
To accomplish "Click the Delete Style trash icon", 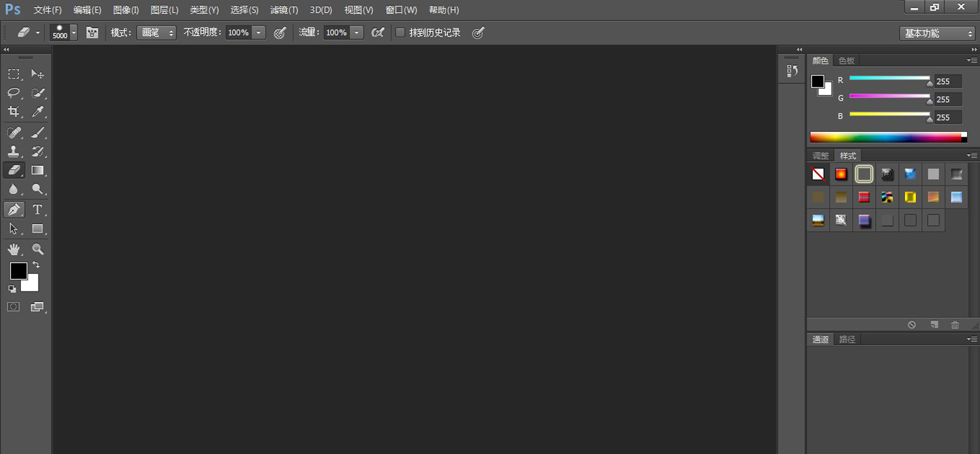I will (955, 325).
